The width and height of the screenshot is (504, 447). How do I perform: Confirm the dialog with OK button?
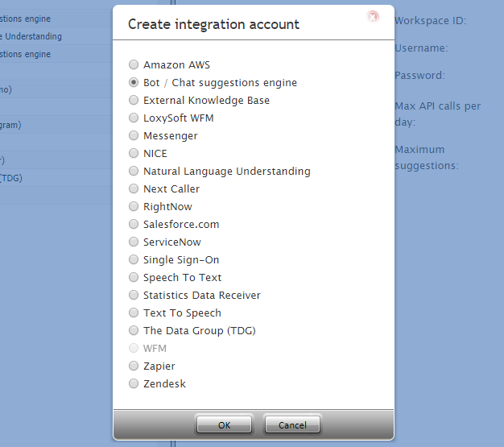click(x=224, y=424)
